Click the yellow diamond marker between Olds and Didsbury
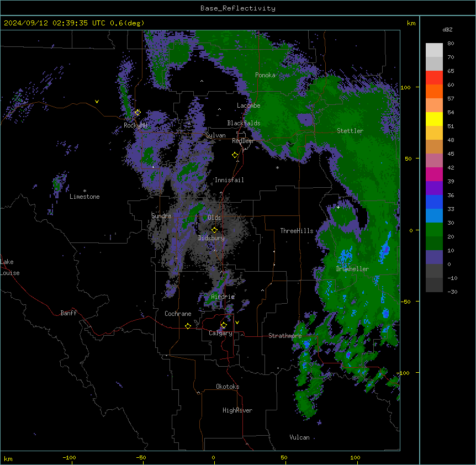 (x=214, y=230)
